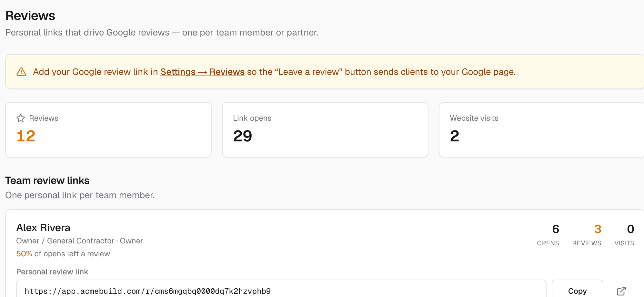Click the warning triangle icon in banner
644x297 pixels.
click(21, 72)
